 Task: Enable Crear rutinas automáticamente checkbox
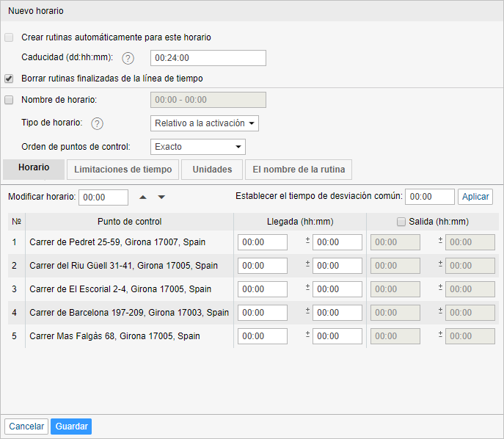(9, 37)
